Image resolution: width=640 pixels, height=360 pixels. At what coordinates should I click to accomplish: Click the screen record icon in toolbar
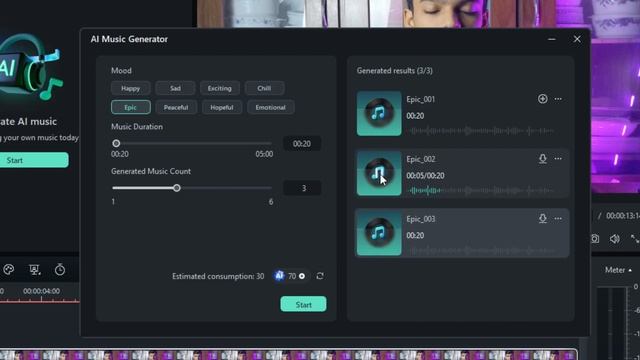pyautogui.click(x=34, y=269)
